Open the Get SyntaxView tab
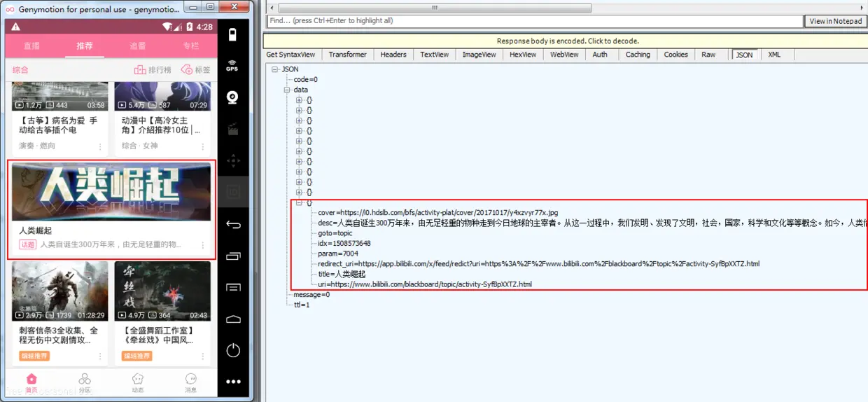This screenshot has height=402, width=868. (x=290, y=55)
